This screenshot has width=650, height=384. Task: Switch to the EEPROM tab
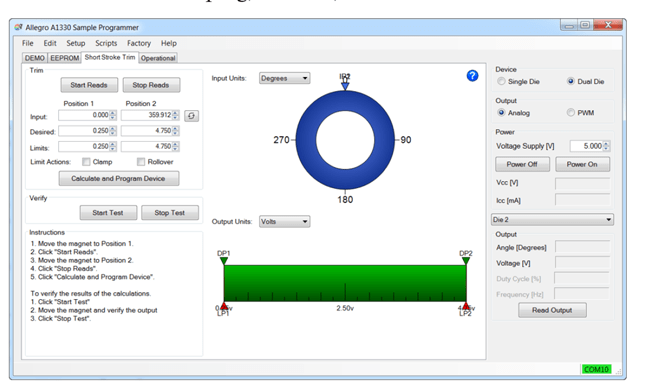point(64,58)
